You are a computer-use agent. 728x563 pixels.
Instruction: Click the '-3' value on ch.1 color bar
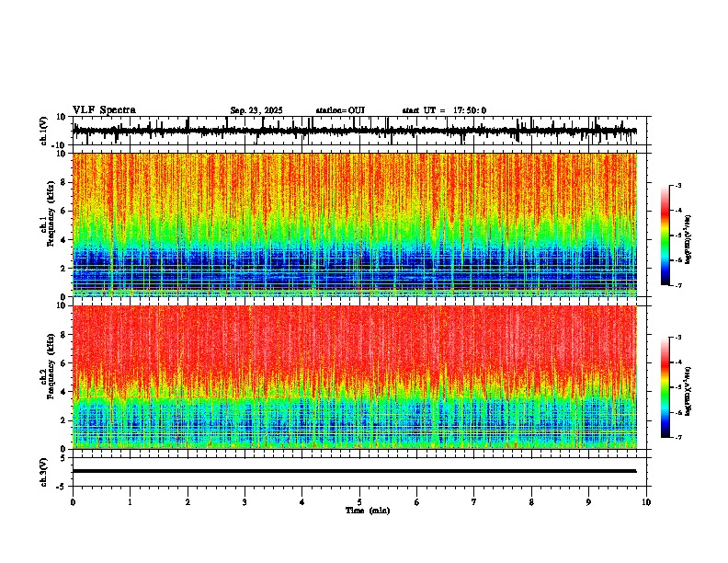[677, 186]
